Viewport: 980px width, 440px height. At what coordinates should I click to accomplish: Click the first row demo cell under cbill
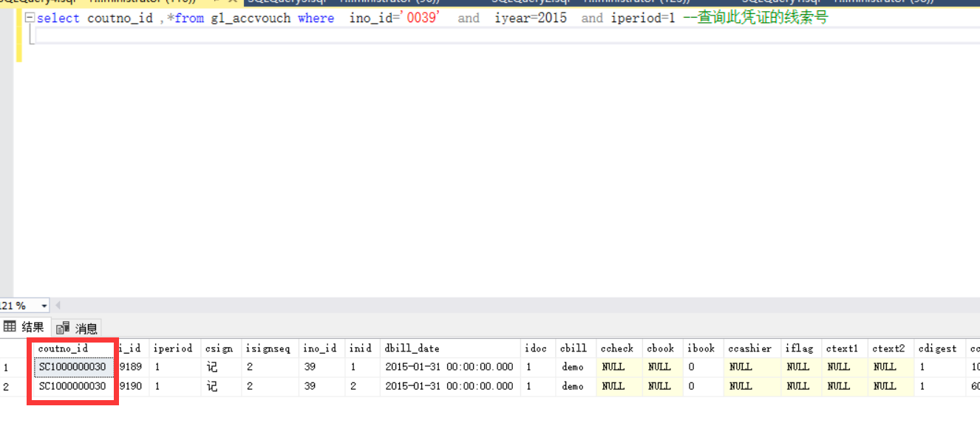[573, 367]
